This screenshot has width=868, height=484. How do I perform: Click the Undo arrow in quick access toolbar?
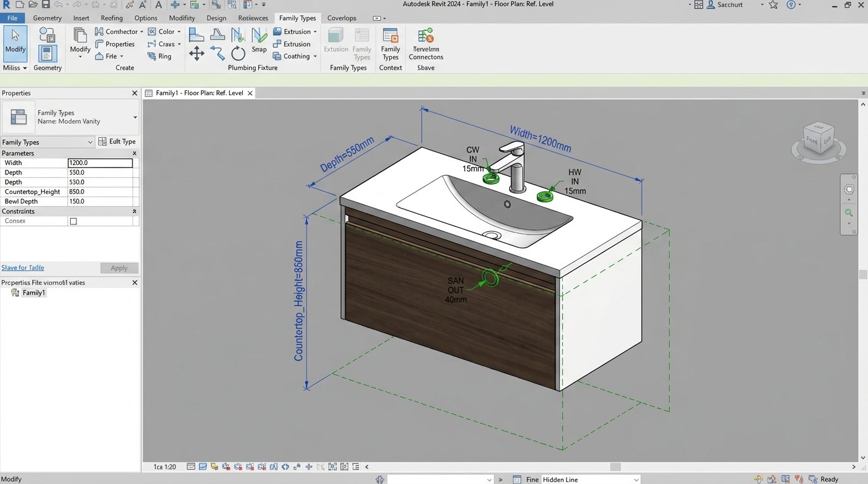(x=58, y=4)
